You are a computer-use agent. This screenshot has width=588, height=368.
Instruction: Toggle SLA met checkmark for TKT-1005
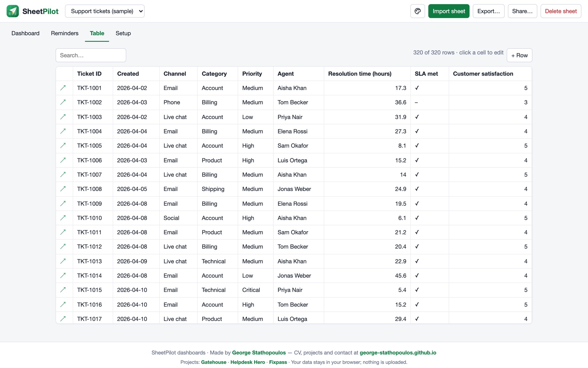[417, 146]
